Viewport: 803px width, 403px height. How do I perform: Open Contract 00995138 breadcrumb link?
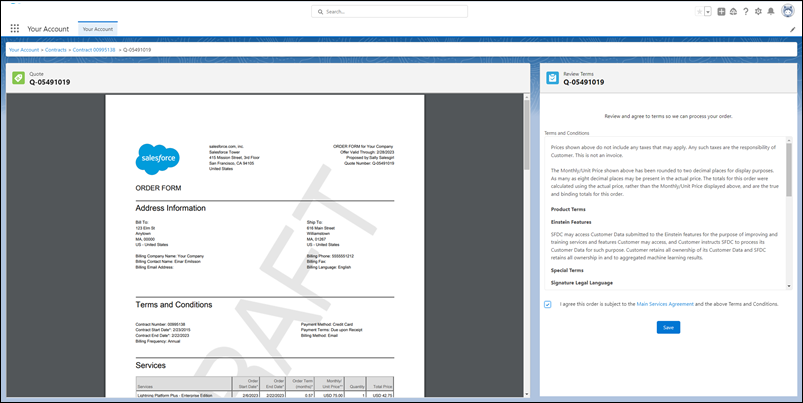94,50
